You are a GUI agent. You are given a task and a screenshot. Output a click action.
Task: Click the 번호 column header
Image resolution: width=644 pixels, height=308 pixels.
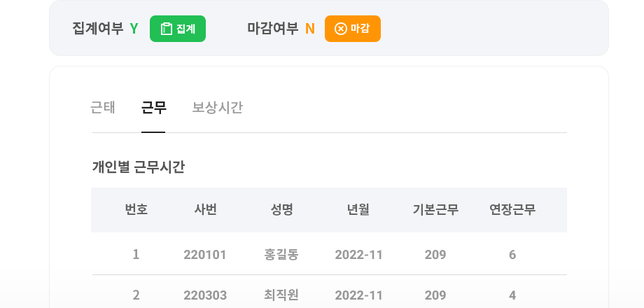coord(136,210)
